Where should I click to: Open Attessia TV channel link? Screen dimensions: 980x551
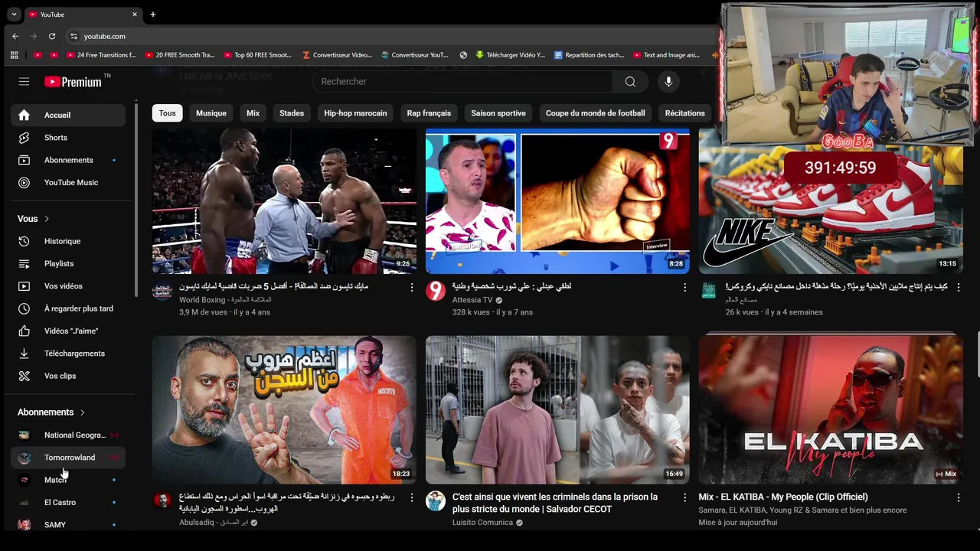pos(472,300)
